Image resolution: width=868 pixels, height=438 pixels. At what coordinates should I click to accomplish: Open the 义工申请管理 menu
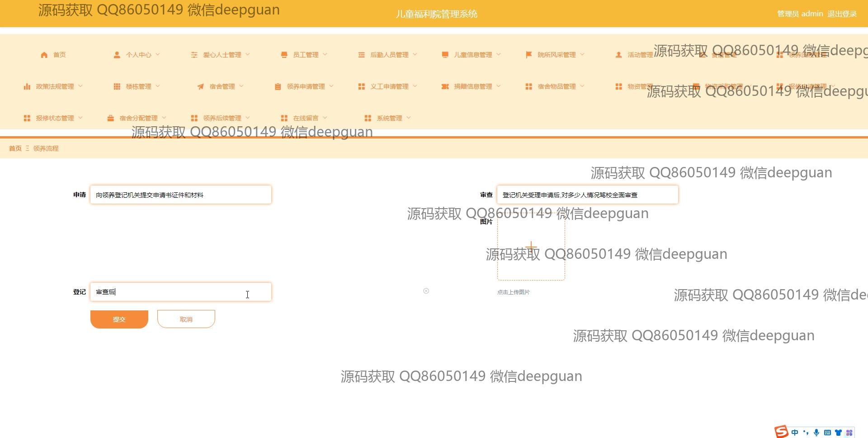coord(389,86)
